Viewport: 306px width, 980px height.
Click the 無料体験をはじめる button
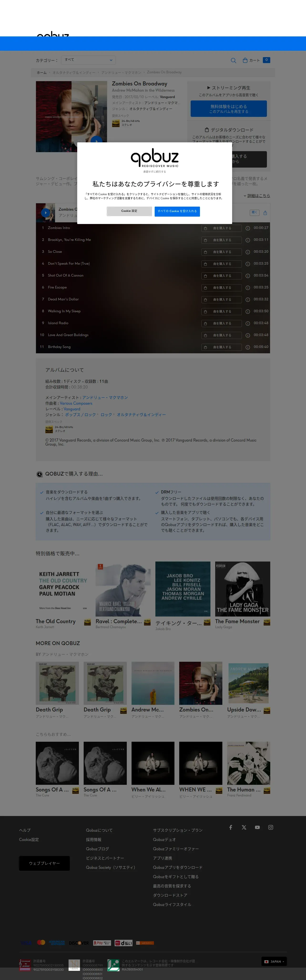[x=229, y=109]
